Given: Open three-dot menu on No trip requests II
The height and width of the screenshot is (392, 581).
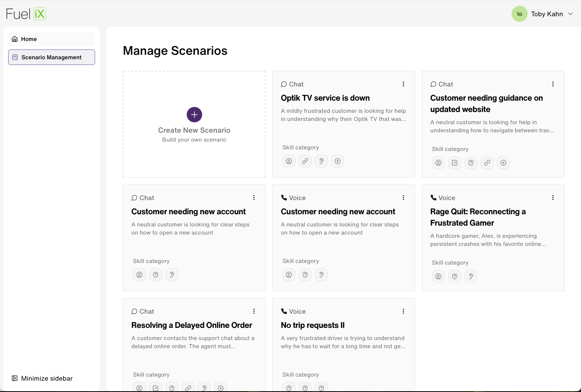Looking at the screenshot, I should pyautogui.click(x=403, y=311).
